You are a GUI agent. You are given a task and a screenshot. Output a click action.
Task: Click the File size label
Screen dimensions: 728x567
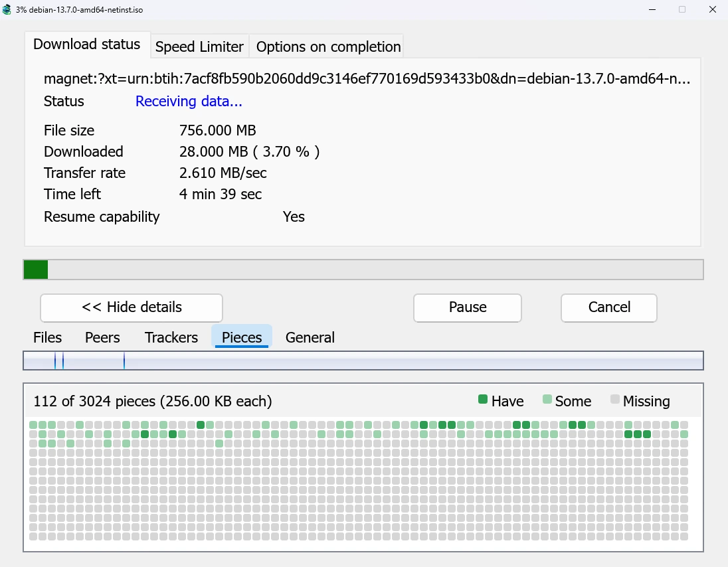[x=69, y=130]
